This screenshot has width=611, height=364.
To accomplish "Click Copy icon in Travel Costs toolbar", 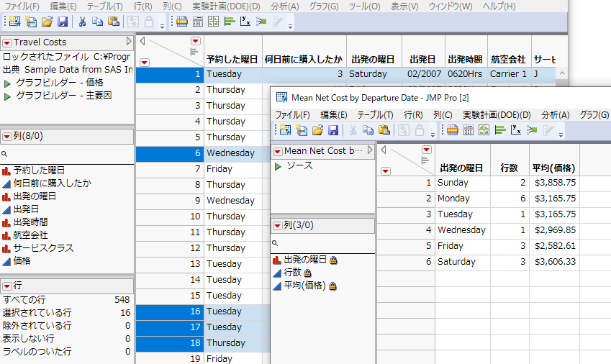I will pos(97,22).
